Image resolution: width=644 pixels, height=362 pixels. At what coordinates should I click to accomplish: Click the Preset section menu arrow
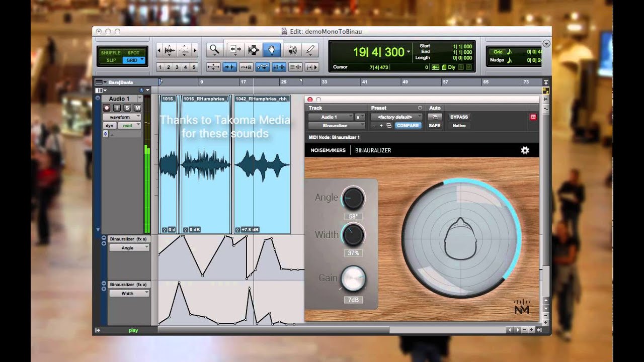(420, 108)
